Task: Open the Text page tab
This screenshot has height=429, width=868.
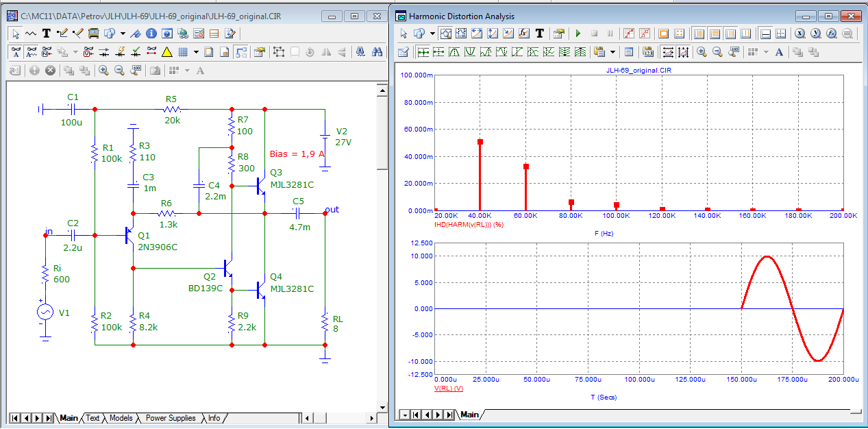Action: coord(92,418)
